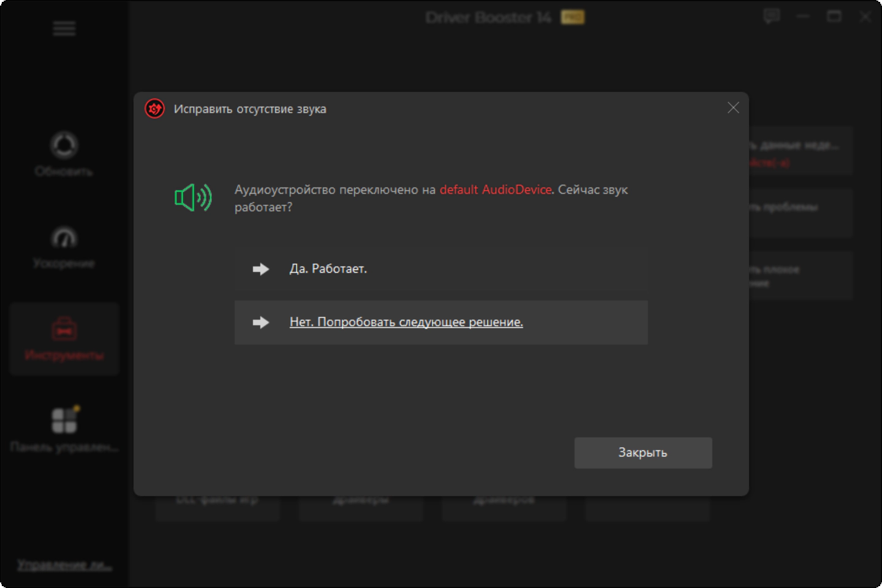The image size is (882, 588).
Task: Click the Закрыть button
Action: (643, 453)
